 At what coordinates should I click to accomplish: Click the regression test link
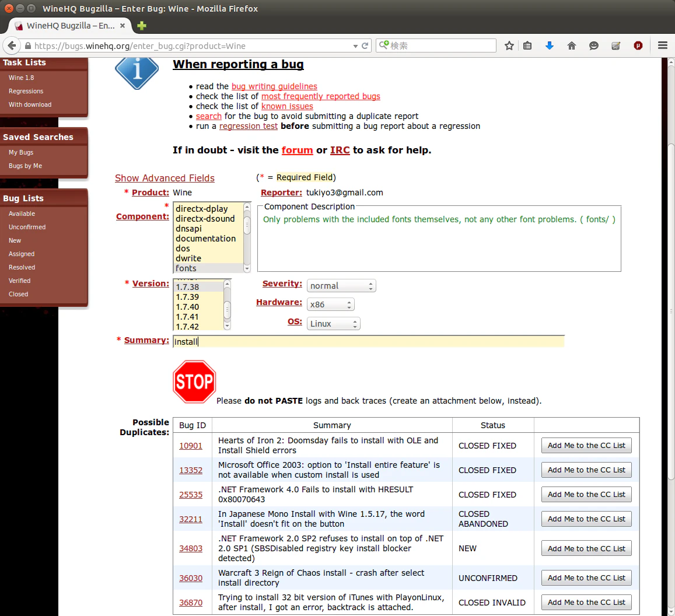point(249,125)
